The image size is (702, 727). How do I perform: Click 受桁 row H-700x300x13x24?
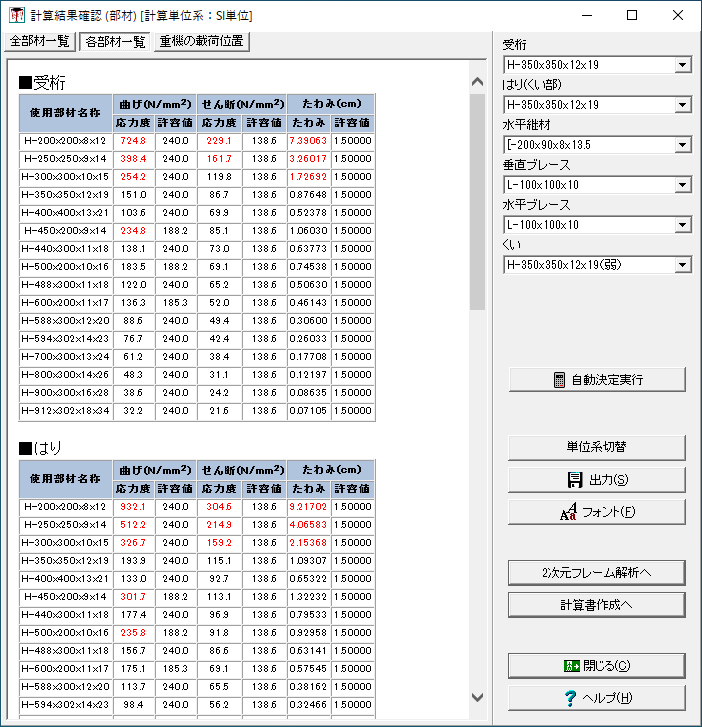(x=197, y=357)
